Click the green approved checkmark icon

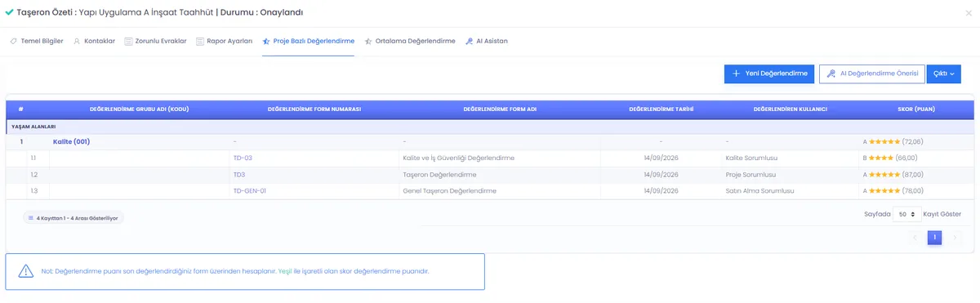click(9, 12)
